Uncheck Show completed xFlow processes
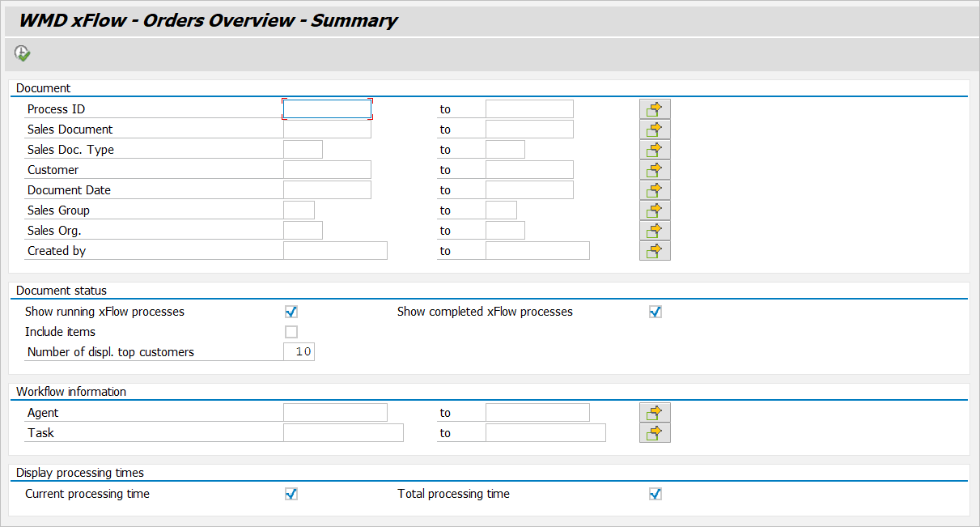Viewport: 980px width, 527px height. pyautogui.click(x=655, y=311)
